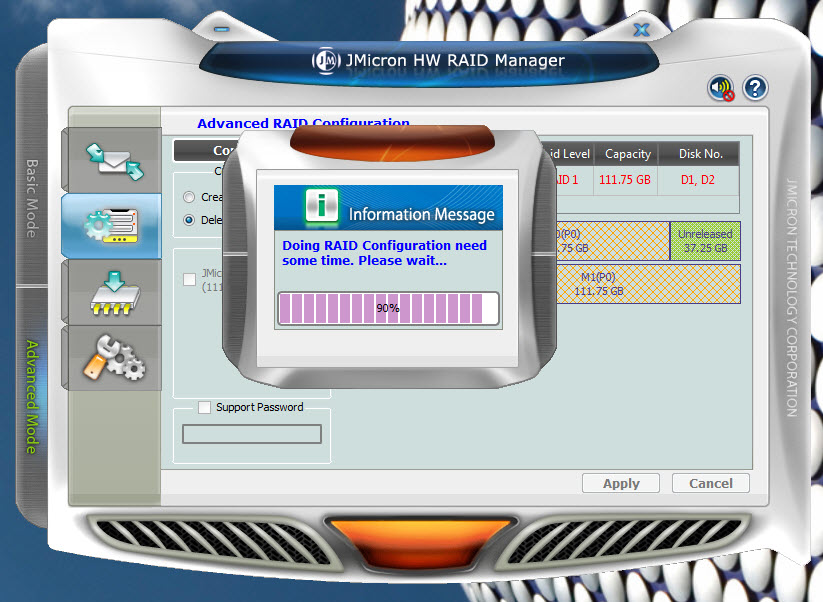Click the 111.75 GB capacity cell
The height and width of the screenshot is (602, 823).
(625, 180)
